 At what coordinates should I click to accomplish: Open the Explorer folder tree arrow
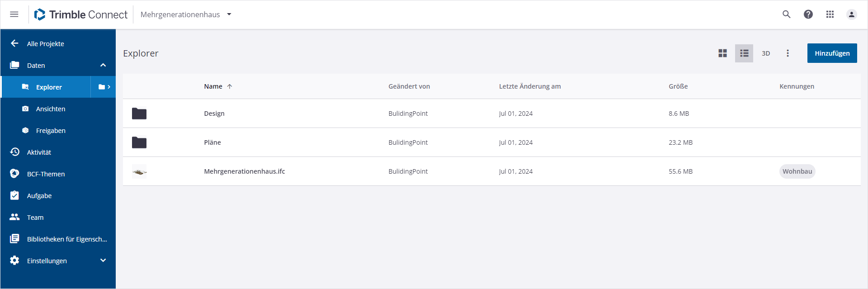pos(104,87)
